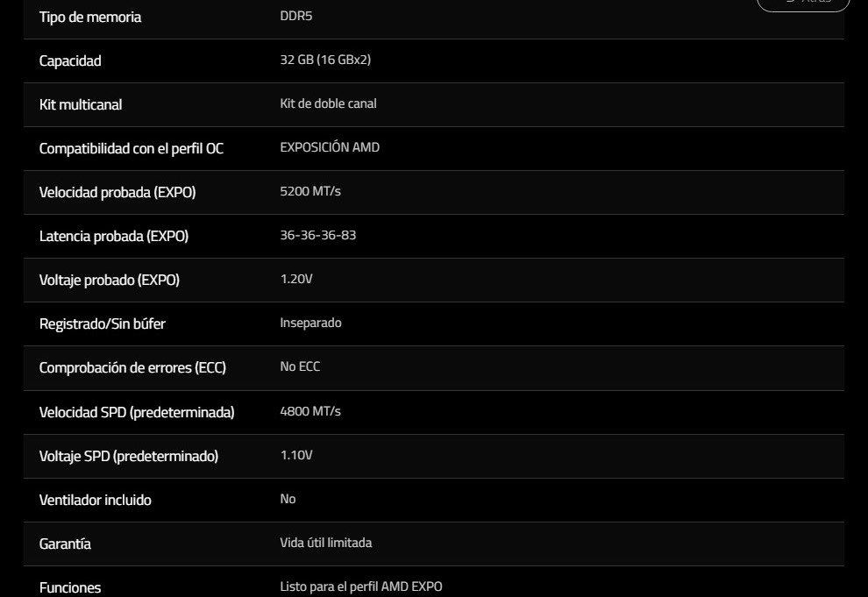This screenshot has width=868, height=597.
Task: Click Compatibilidad con el perfil OC label
Action: pyautogui.click(x=132, y=148)
